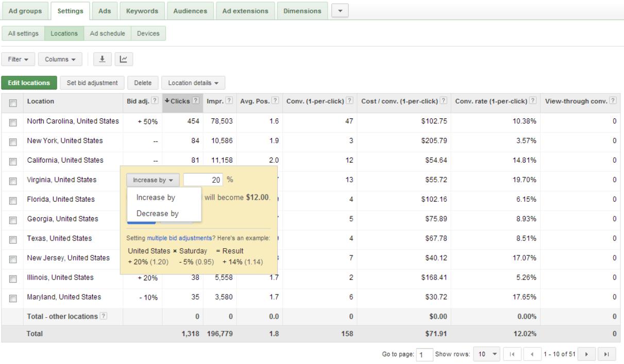Check the New Jersey row checkbox
The height and width of the screenshot is (364, 624).
tap(12, 258)
